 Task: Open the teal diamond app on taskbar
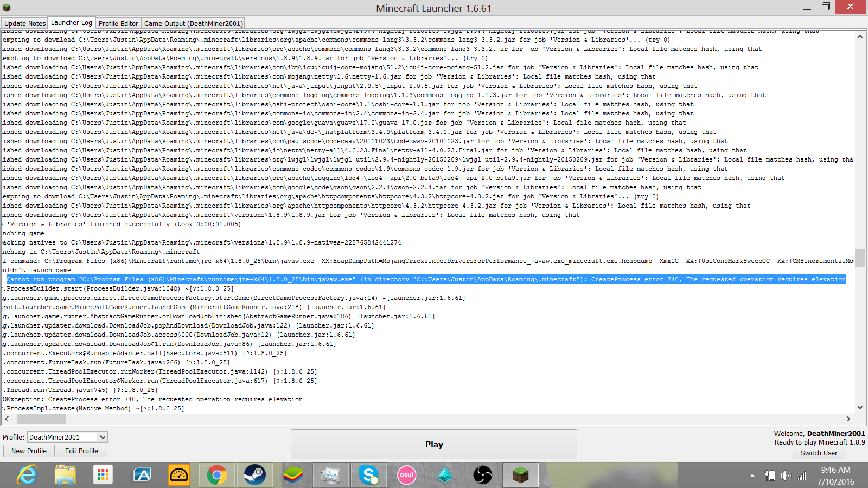[x=445, y=475]
